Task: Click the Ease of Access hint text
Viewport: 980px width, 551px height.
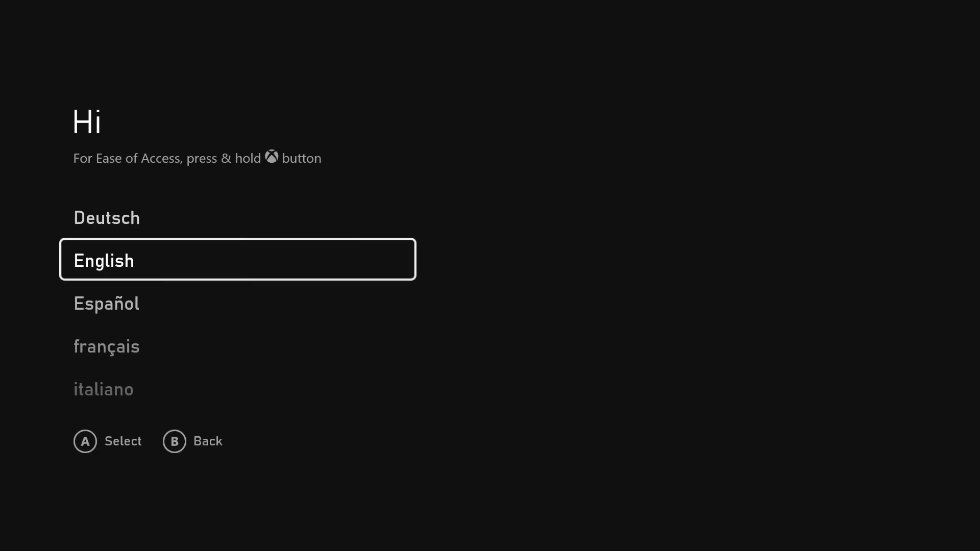Action: (x=197, y=158)
